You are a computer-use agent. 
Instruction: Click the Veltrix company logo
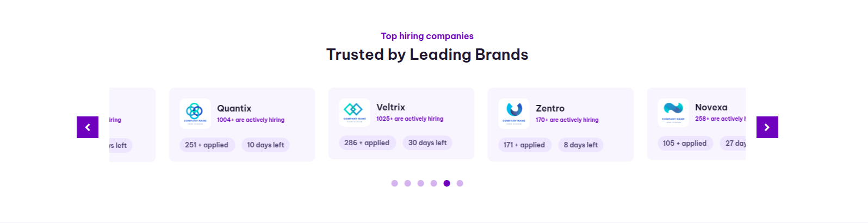[x=355, y=112]
